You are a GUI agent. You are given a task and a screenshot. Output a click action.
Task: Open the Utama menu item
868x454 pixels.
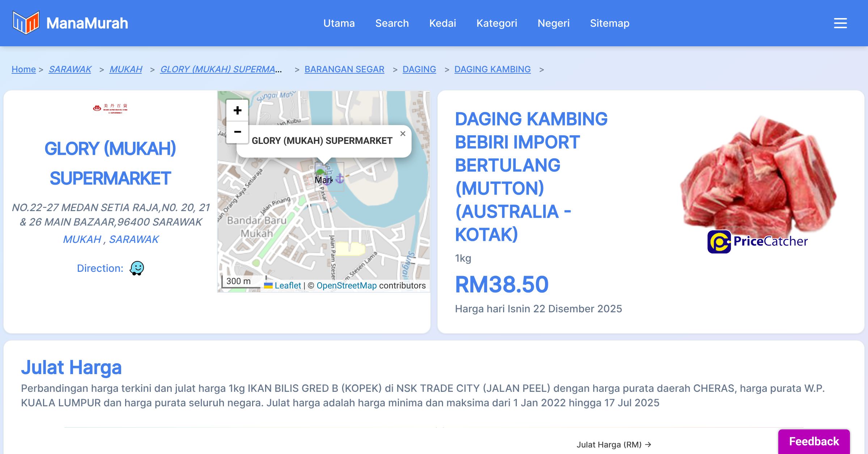(339, 23)
